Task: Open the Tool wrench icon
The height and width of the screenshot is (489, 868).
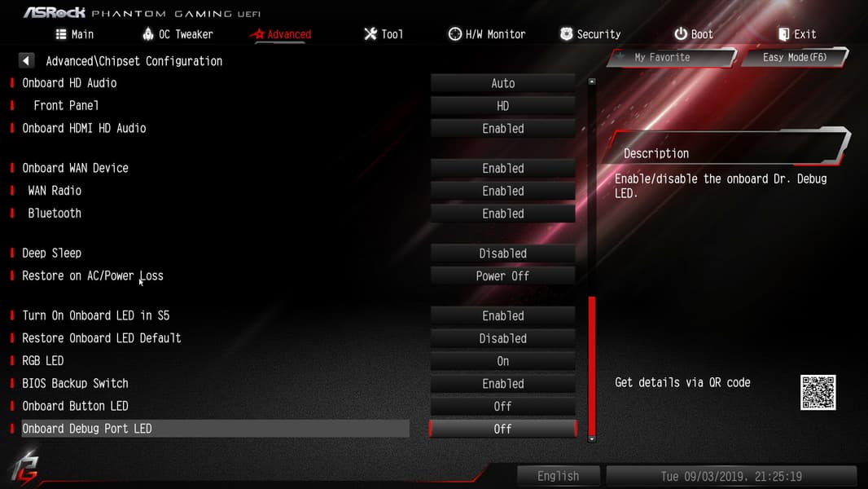Action: [x=370, y=34]
